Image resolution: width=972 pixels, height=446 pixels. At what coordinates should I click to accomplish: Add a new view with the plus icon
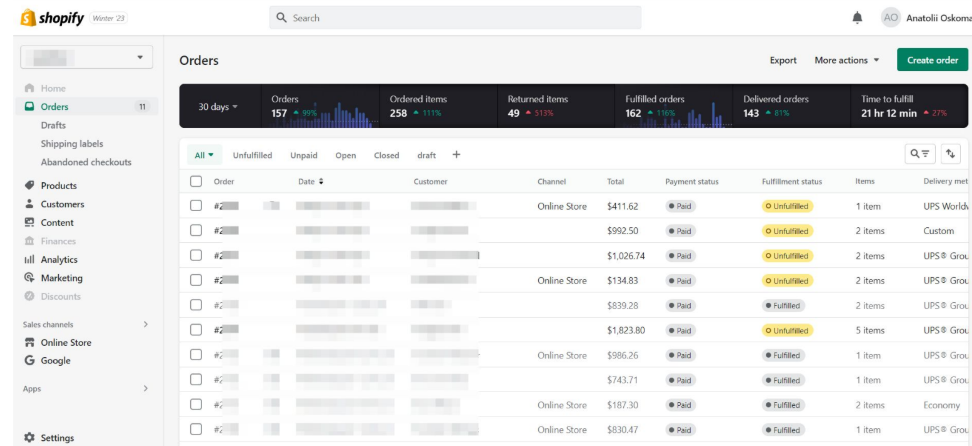pyautogui.click(x=456, y=154)
